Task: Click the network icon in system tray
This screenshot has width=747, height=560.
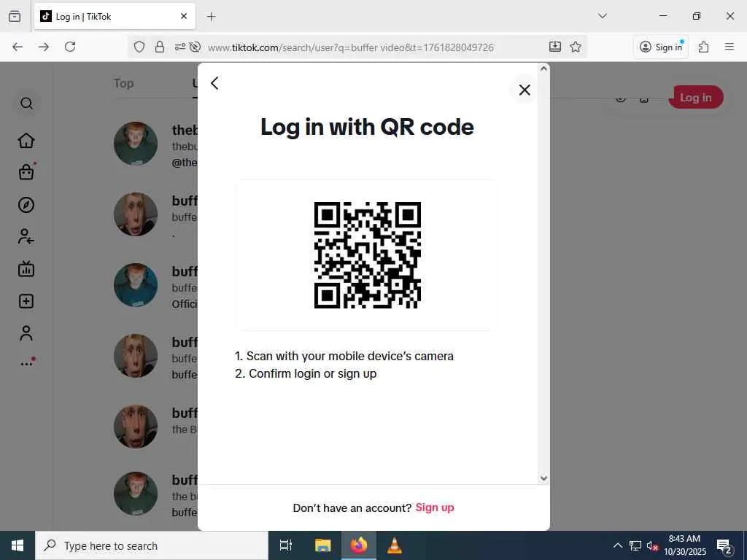Action: tap(635, 545)
